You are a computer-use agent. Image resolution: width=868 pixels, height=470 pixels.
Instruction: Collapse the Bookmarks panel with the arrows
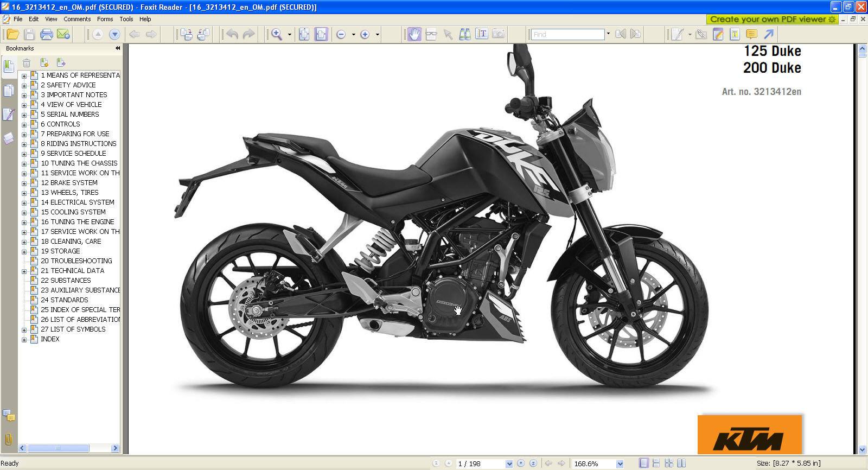click(x=118, y=48)
